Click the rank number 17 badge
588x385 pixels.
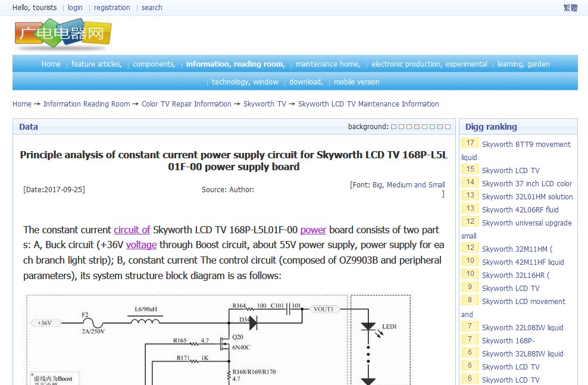470,143
